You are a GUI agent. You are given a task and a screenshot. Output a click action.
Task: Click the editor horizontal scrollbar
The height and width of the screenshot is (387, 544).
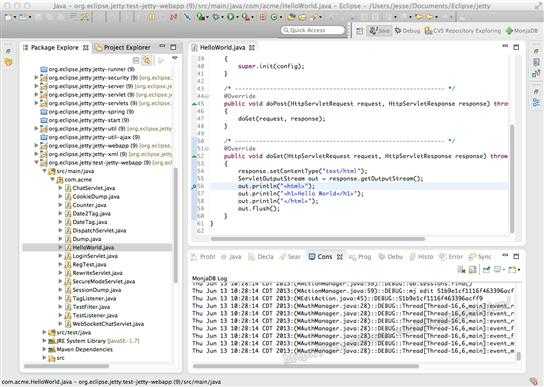[x=318, y=238]
